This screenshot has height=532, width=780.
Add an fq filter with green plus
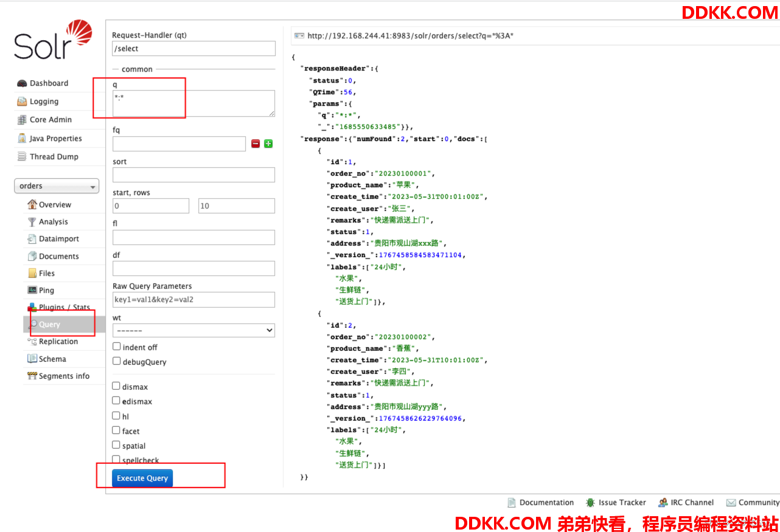[268, 144]
